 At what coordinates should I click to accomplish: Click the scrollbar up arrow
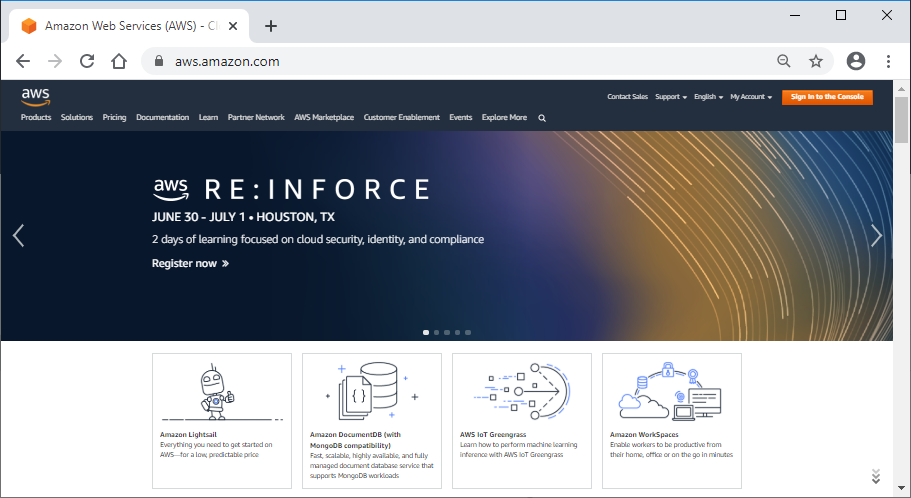(x=901, y=89)
